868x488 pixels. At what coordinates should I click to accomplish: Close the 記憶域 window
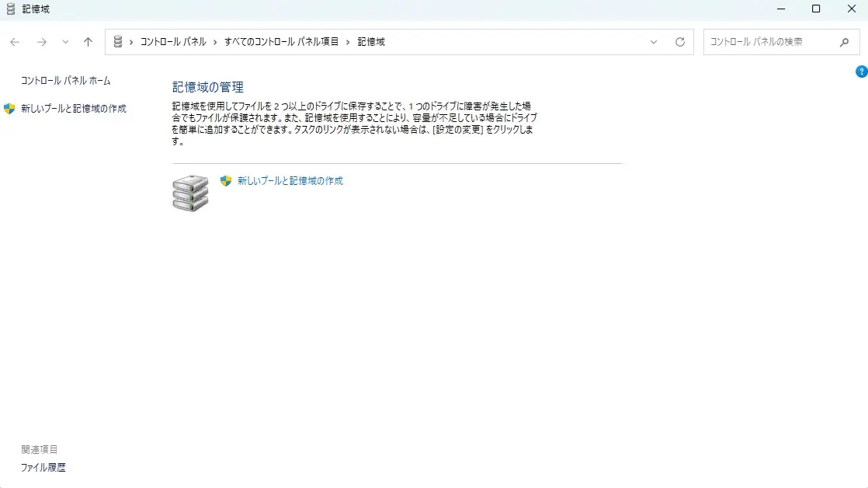(x=852, y=9)
